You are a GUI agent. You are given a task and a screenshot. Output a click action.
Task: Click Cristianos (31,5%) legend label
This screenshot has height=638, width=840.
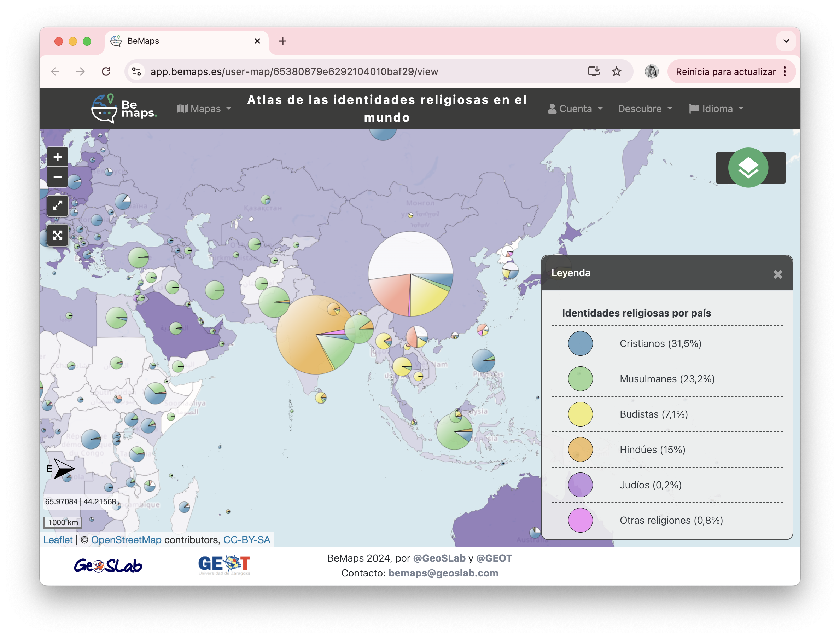pyautogui.click(x=660, y=343)
